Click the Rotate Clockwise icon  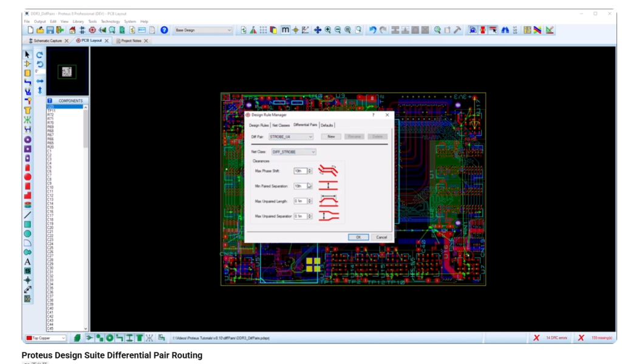pos(39,55)
